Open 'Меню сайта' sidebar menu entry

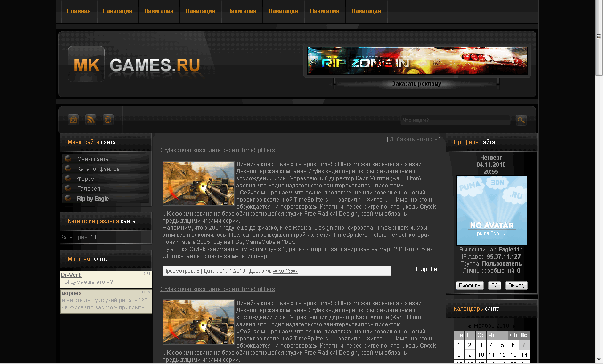click(x=106, y=159)
